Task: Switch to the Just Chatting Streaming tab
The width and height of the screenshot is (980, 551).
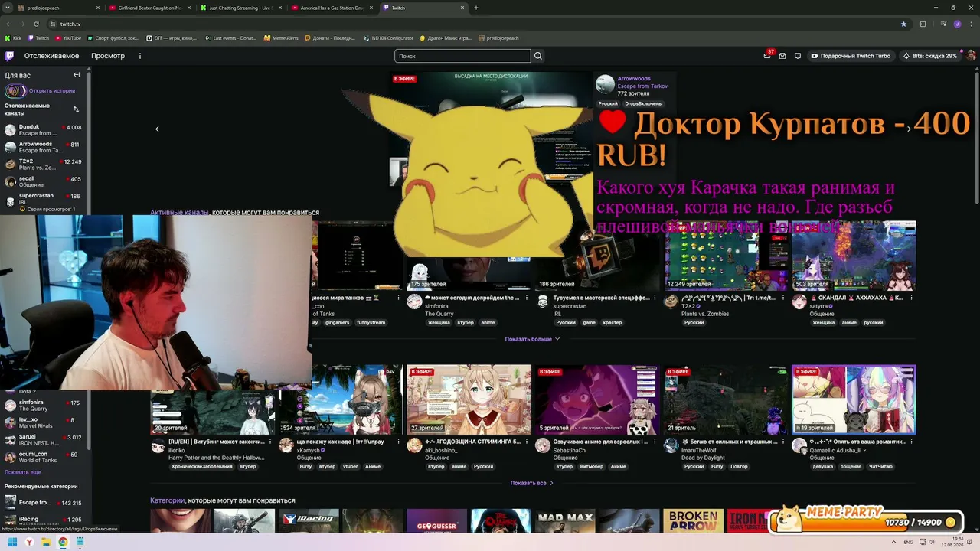Action: (x=240, y=8)
